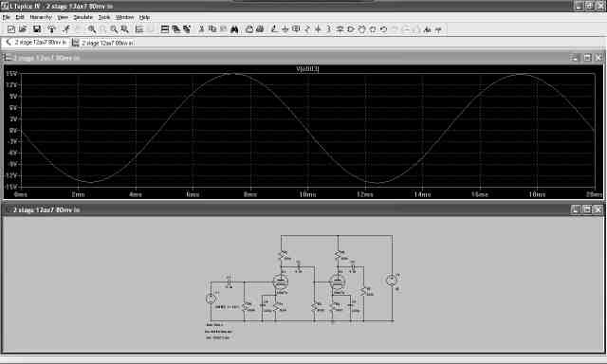Run the simulation with the running man icon

66,29
